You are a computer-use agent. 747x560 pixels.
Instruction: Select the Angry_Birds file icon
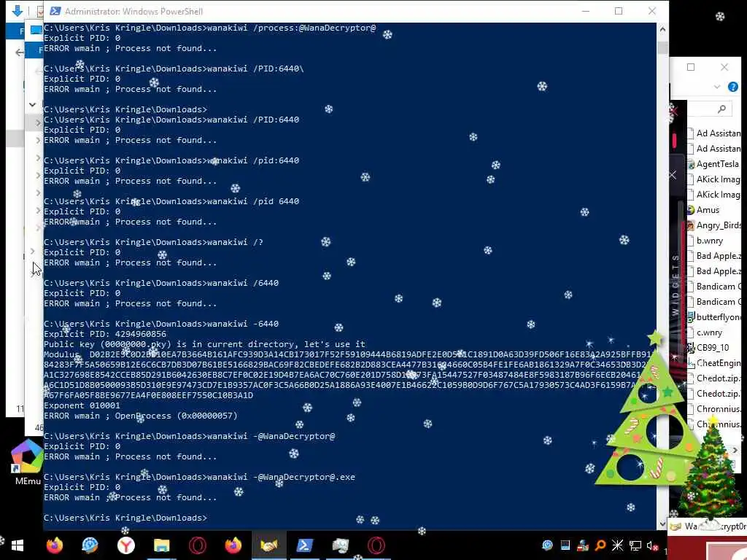[691, 225]
